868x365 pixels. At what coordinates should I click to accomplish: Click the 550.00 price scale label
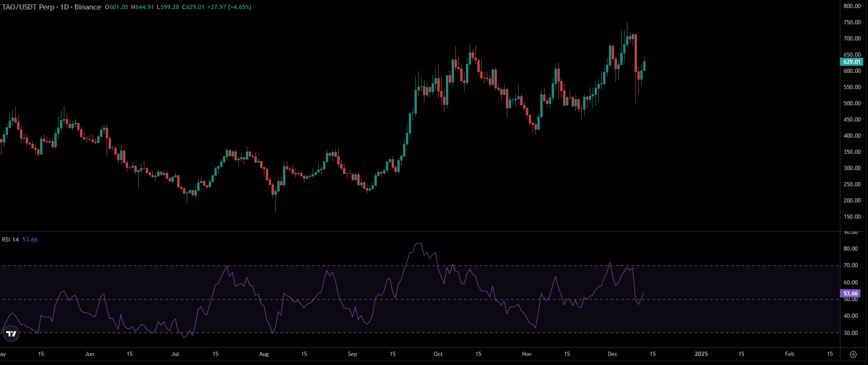[x=852, y=87]
